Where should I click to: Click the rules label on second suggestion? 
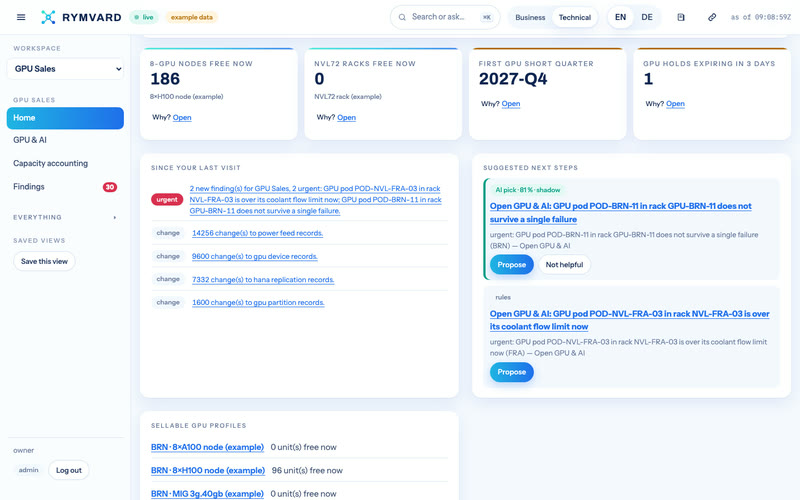click(x=503, y=297)
